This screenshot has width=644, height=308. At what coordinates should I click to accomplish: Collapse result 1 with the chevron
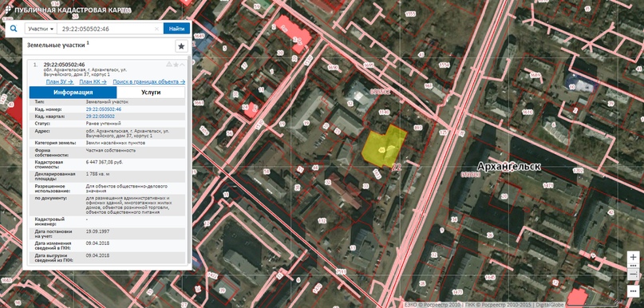click(x=182, y=65)
